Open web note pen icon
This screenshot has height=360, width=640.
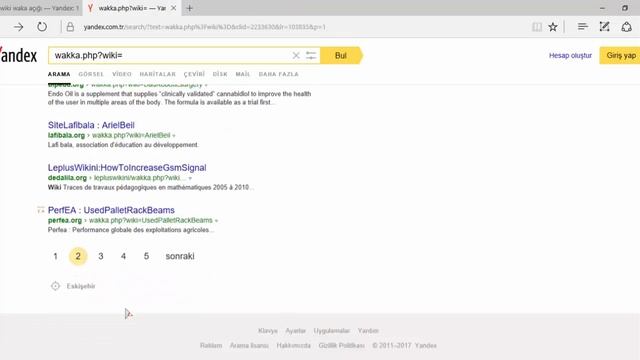click(x=604, y=27)
